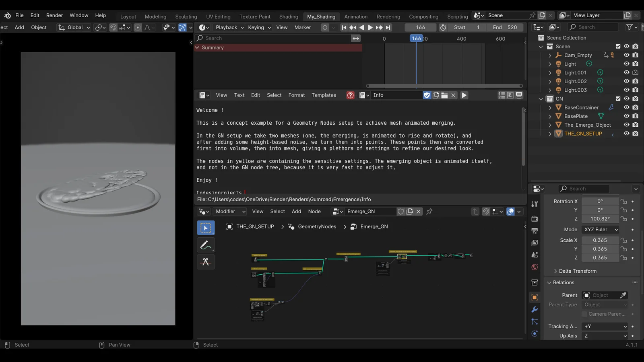This screenshot has width=644, height=362.
Task: Hide Light.001 in the viewport
Action: point(626,72)
